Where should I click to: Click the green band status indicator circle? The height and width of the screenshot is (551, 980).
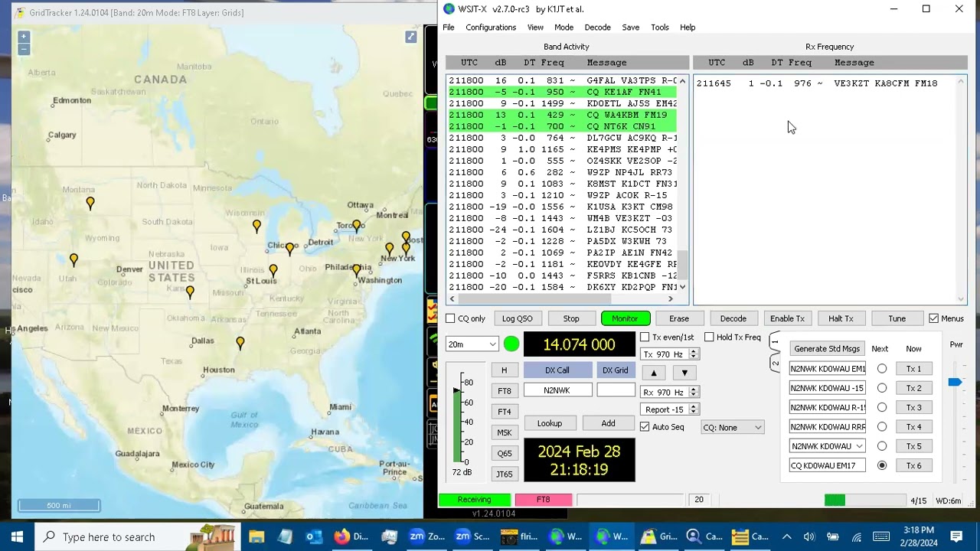511,344
